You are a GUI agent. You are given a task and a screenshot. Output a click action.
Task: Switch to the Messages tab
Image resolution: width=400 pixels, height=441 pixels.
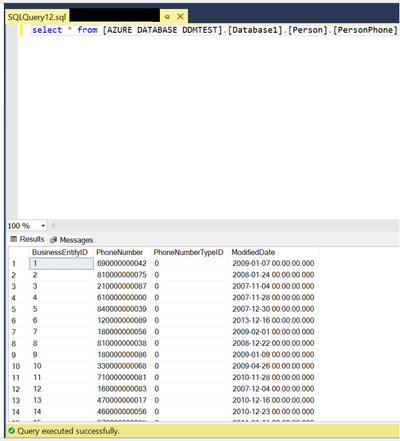click(x=72, y=240)
